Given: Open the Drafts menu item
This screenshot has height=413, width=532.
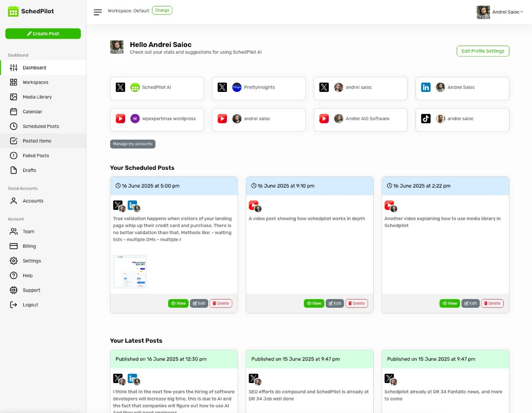Looking at the screenshot, I should coord(30,170).
